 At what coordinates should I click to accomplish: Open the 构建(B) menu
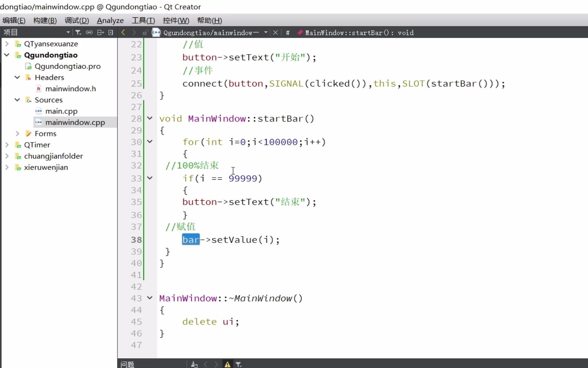click(45, 20)
